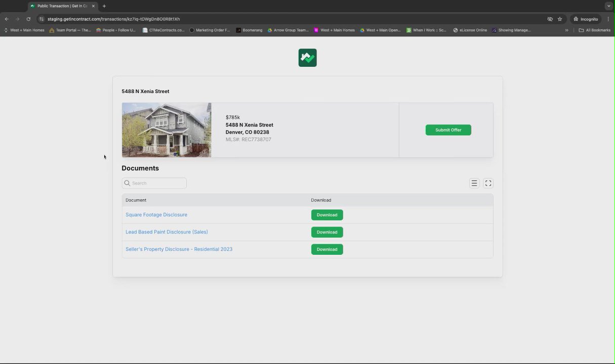Open Chrome three-dot menu
Screen dimensions: 615x364
608,19
